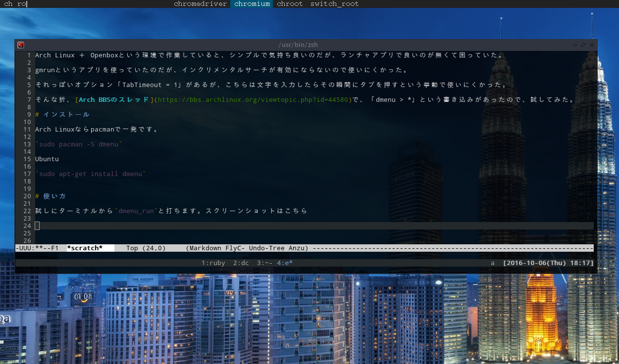Click the dmenu input field showing "ch ro"
The image size is (619, 364).
click(x=14, y=4)
